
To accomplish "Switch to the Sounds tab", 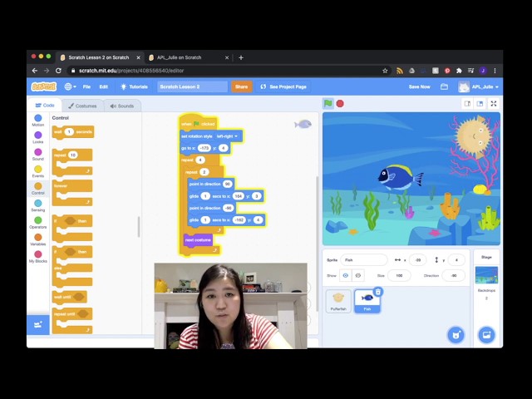I will [x=122, y=106].
